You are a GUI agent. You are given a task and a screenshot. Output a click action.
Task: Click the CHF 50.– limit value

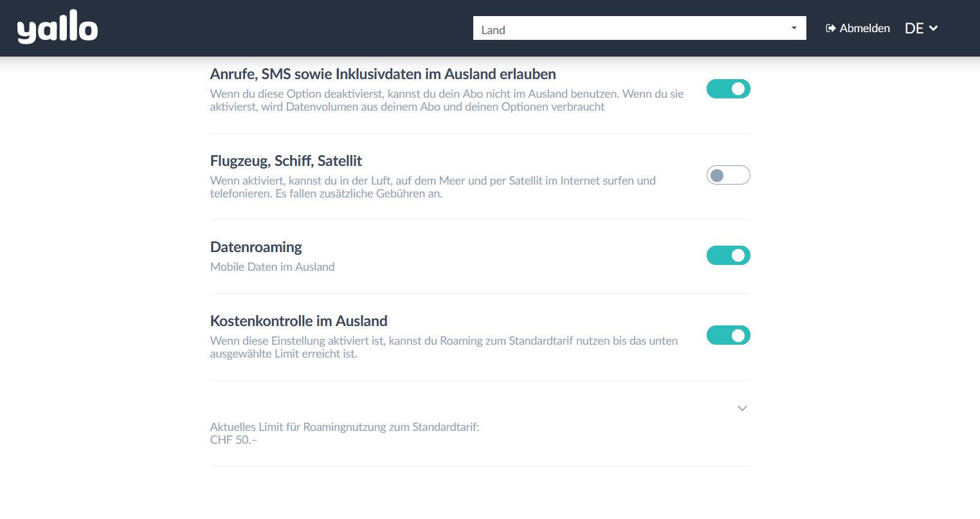coord(233,440)
